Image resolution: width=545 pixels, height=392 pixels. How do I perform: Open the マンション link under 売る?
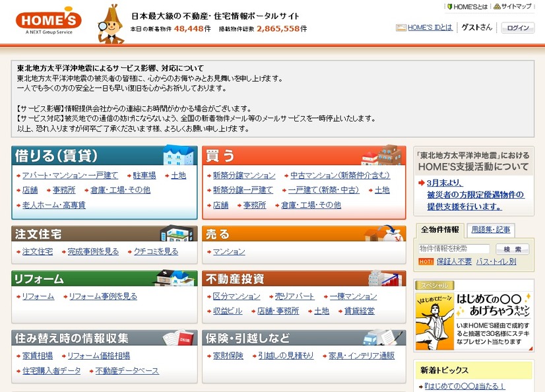coord(229,251)
